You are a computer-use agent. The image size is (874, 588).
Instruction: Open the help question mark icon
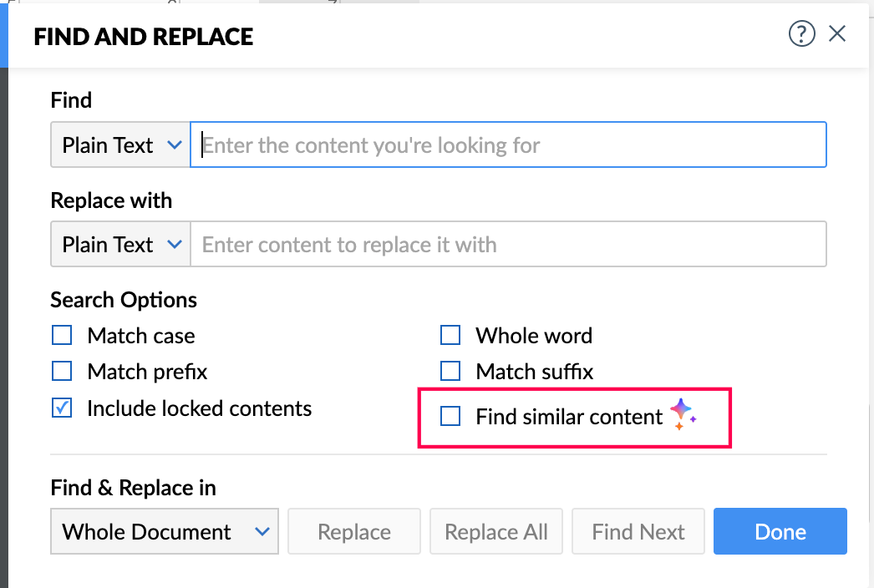tap(801, 34)
